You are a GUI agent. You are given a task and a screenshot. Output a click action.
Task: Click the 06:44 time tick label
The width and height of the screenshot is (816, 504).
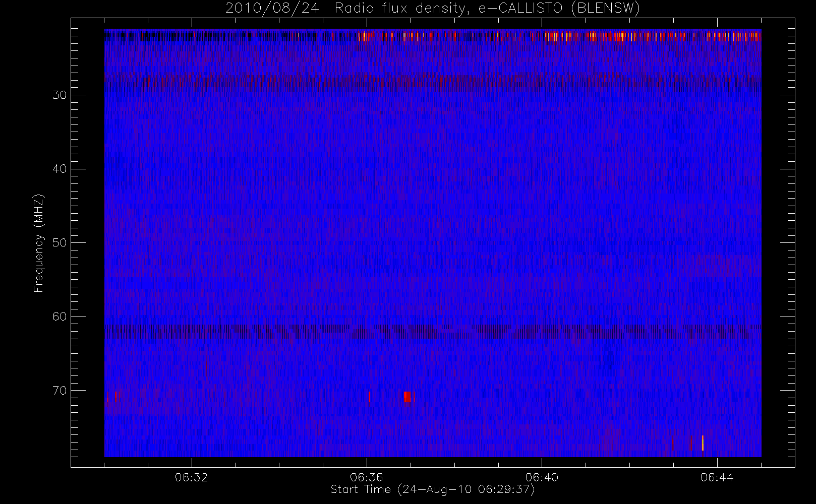717,477
